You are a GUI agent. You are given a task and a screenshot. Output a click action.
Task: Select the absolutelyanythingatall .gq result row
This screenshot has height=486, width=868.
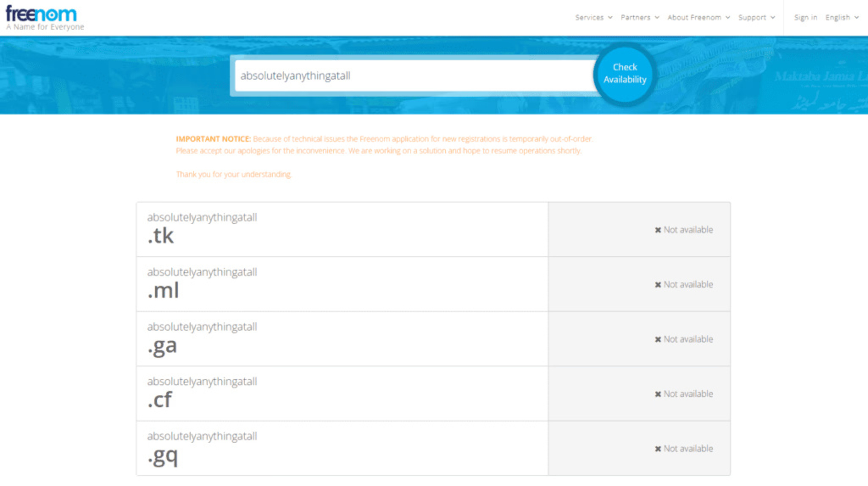click(x=433, y=448)
